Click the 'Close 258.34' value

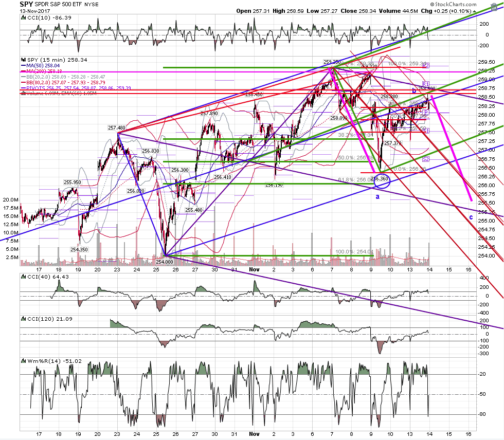[358, 11]
